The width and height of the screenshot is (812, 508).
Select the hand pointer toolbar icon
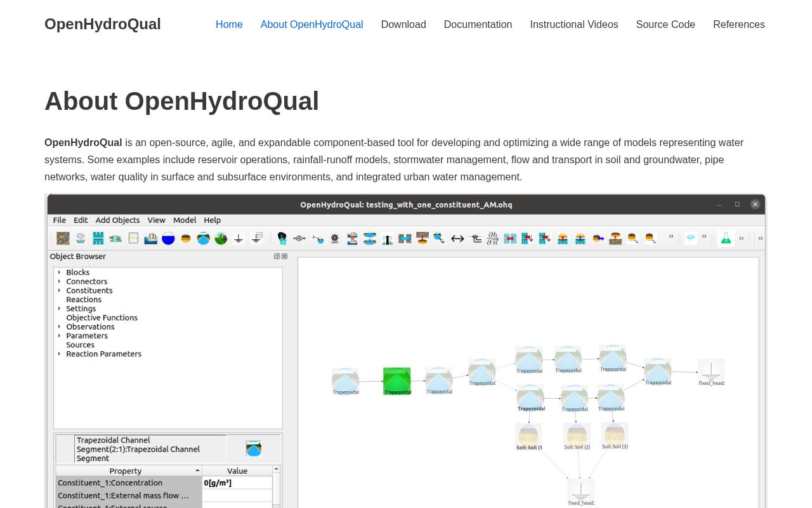pyautogui.click(x=282, y=238)
